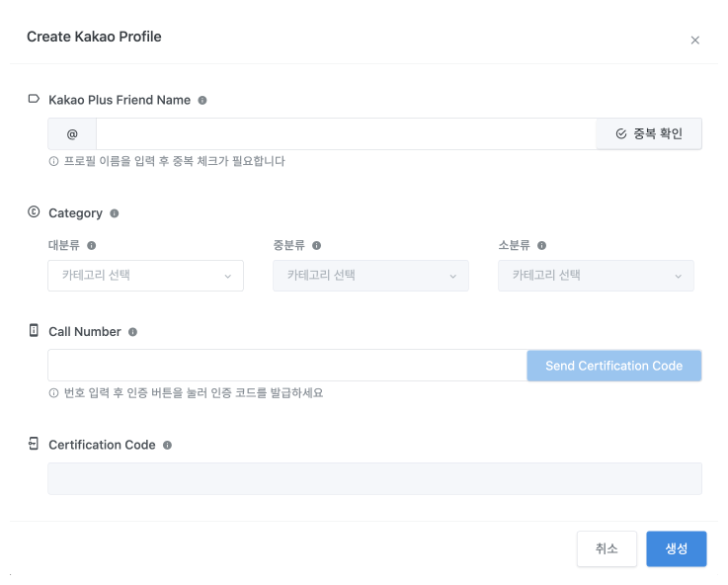Click the Create Kakao Profile title
Viewport: 728px width, 585px height.
[x=94, y=37]
